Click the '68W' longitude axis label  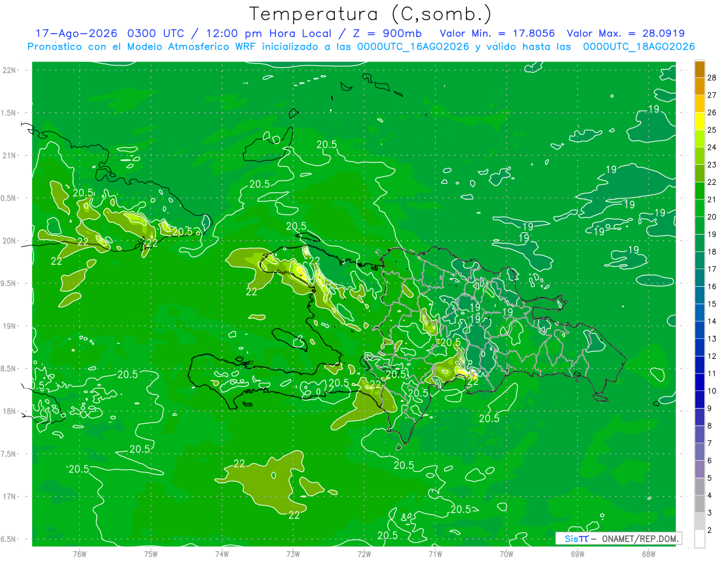(649, 554)
